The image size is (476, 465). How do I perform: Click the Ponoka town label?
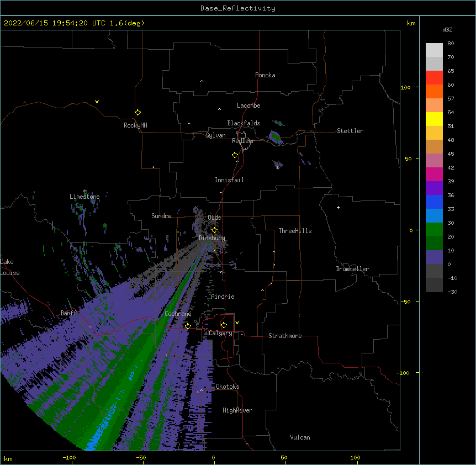click(x=265, y=75)
